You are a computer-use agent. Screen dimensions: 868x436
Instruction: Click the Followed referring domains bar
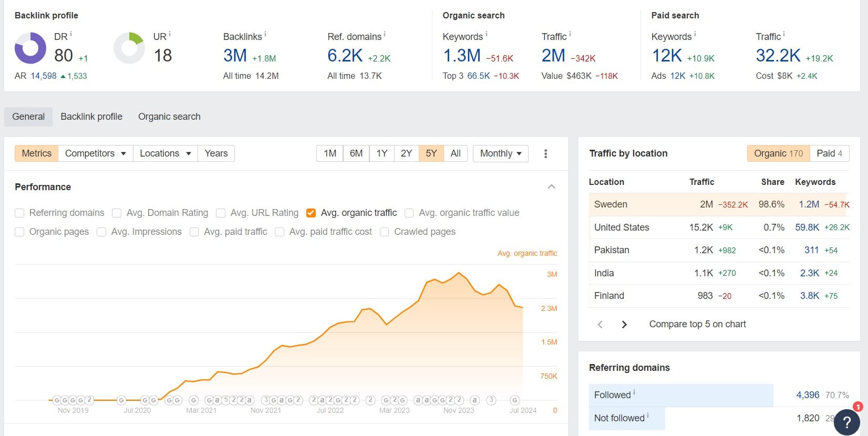point(681,395)
